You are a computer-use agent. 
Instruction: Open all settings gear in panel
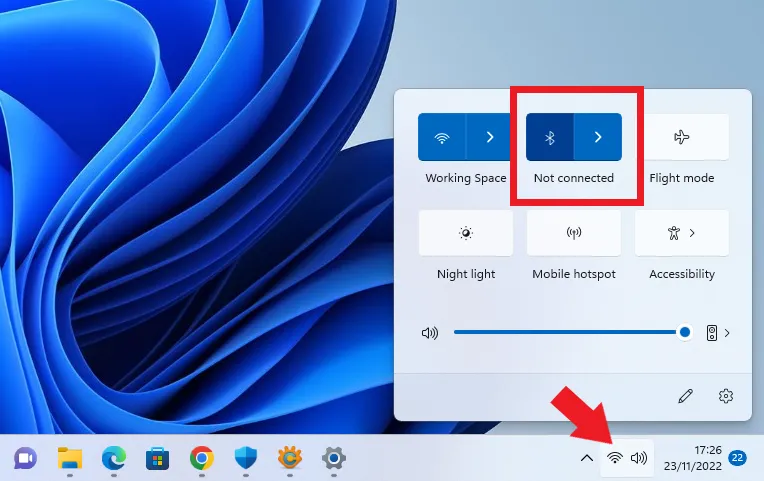pos(727,396)
